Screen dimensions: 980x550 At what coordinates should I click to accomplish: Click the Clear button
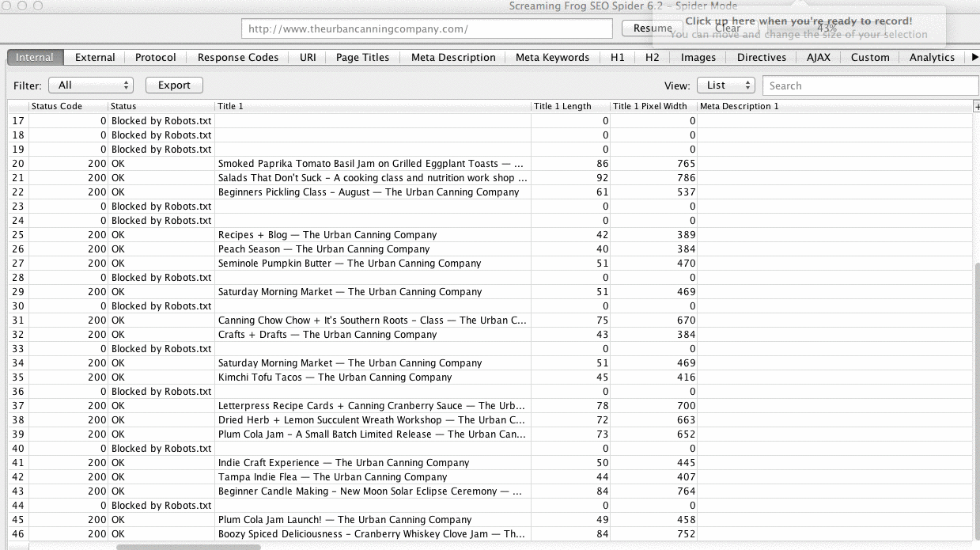pos(728,28)
